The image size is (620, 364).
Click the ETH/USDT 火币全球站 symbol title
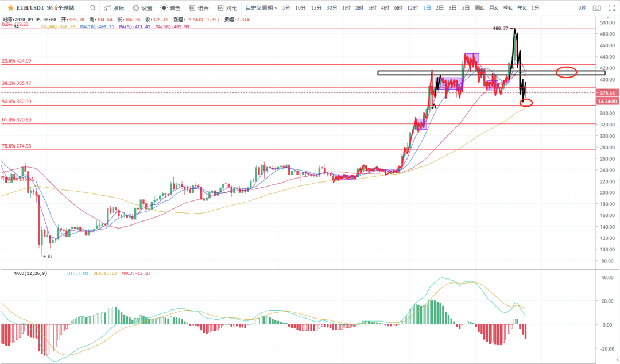point(45,8)
